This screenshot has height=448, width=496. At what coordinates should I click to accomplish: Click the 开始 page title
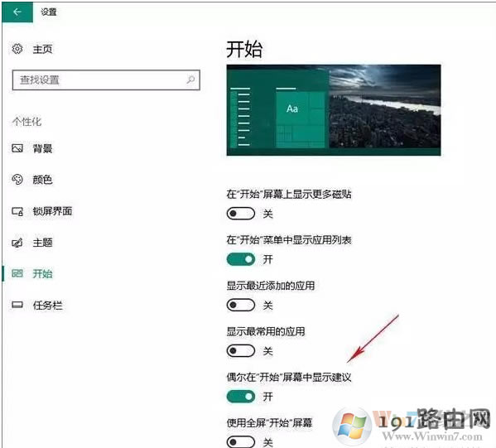coord(244,49)
